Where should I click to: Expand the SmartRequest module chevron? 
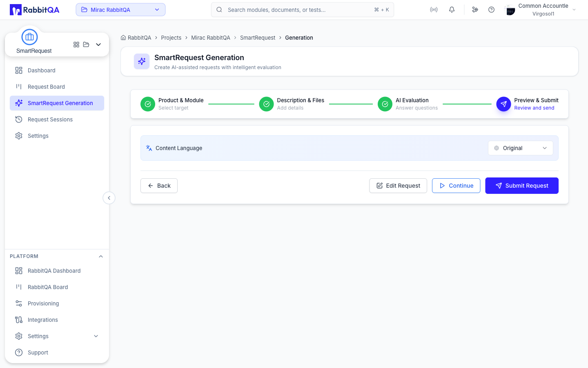pyautogui.click(x=98, y=45)
